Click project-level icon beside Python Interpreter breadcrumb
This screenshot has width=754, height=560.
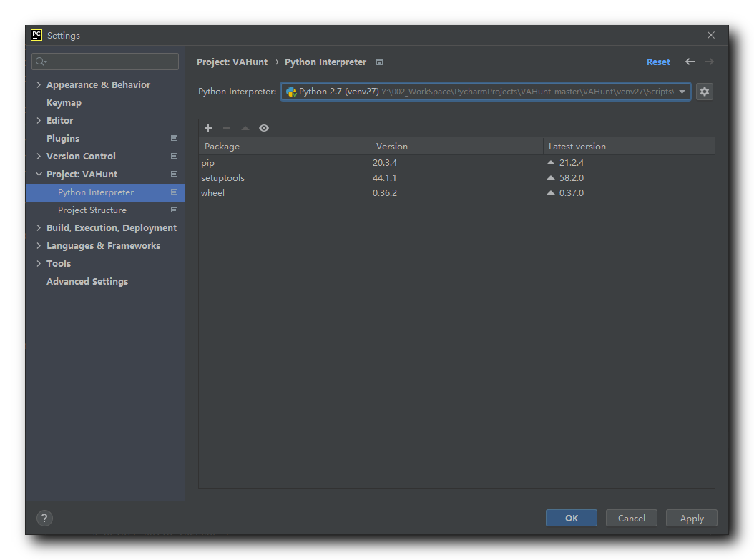point(379,62)
